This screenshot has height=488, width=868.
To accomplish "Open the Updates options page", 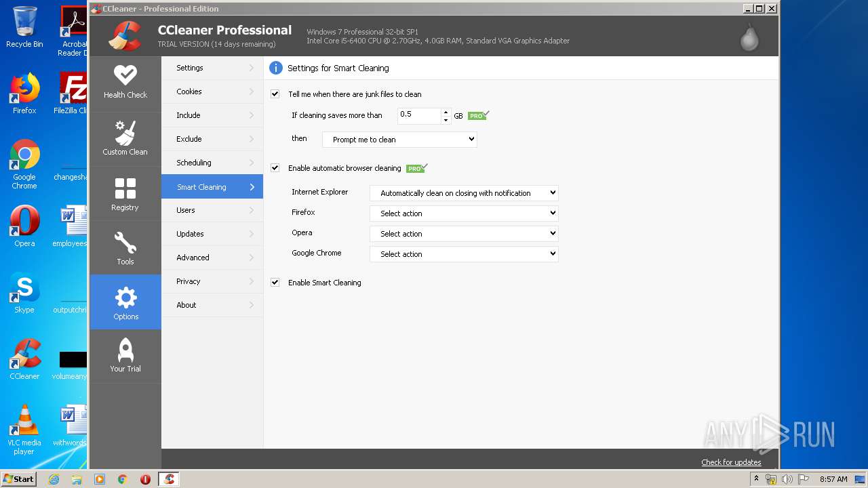I will (212, 234).
